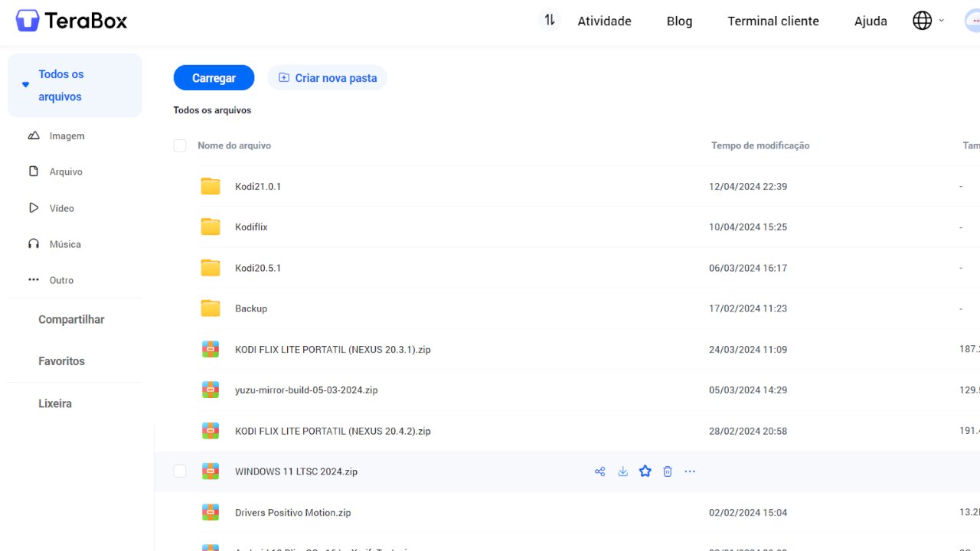980x551 pixels.
Task: Open the Kodi20.5.1 folder name
Action: [x=258, y=268]
